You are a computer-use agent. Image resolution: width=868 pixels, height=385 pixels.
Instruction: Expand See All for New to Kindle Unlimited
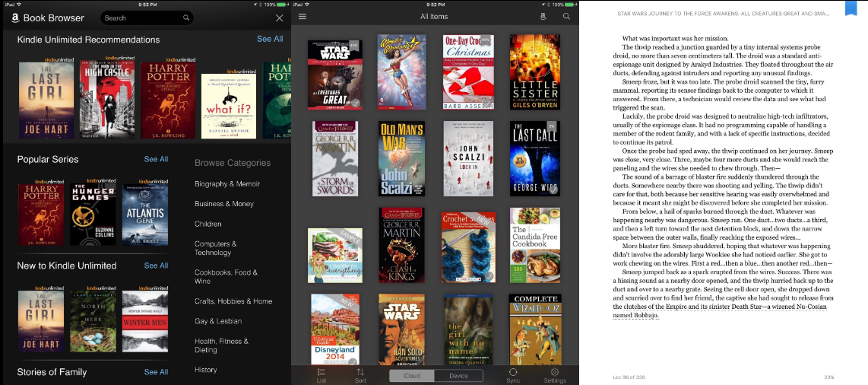click(x=156, y=266)
